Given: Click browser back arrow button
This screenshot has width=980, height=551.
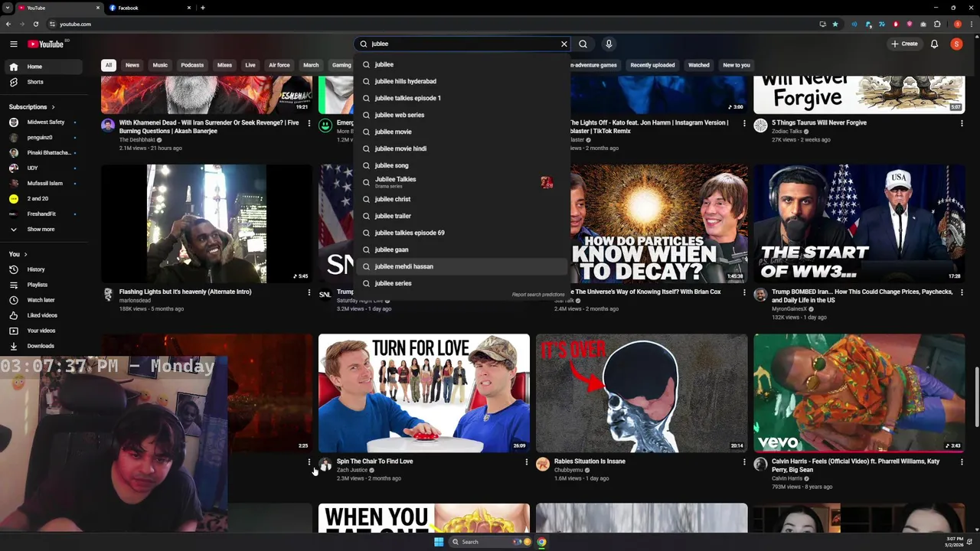Looking at the screenshot, I should tap(8, 24).
